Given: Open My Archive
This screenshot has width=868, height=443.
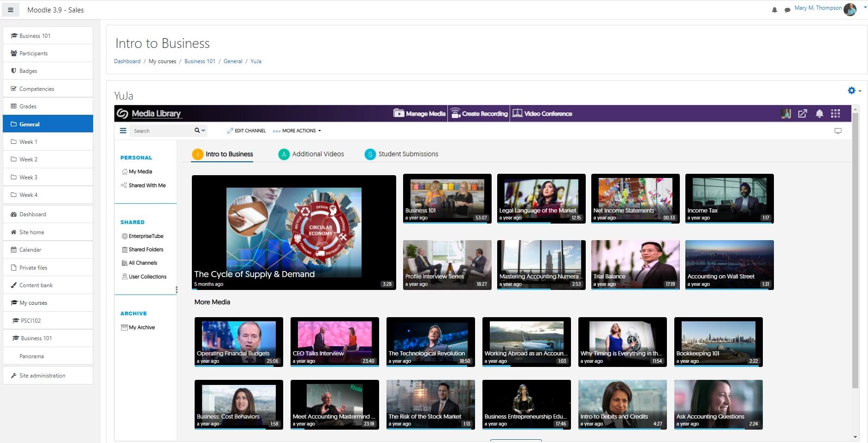Looking at the screenshot, I should 138,327.
